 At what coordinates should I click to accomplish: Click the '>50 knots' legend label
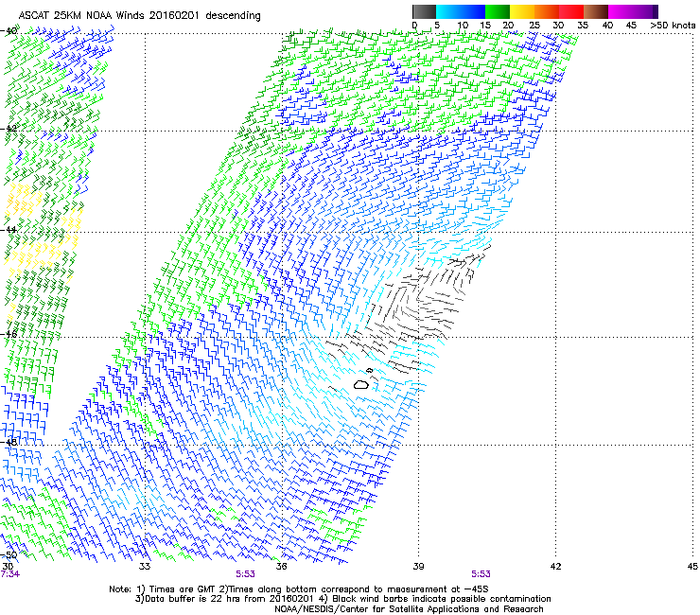(x=673, y=26)
